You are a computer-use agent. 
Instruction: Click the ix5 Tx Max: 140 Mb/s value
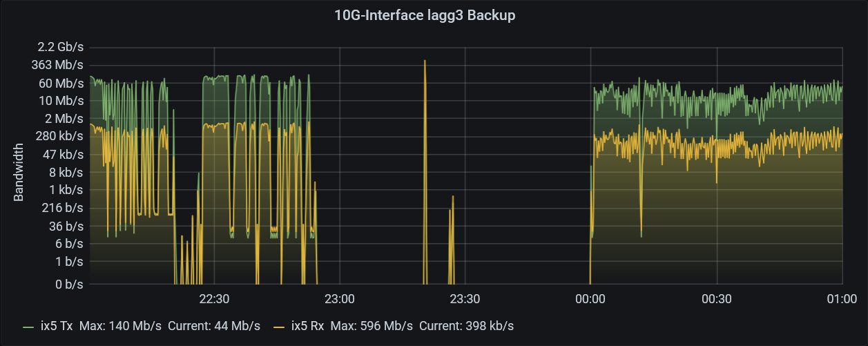122,325
